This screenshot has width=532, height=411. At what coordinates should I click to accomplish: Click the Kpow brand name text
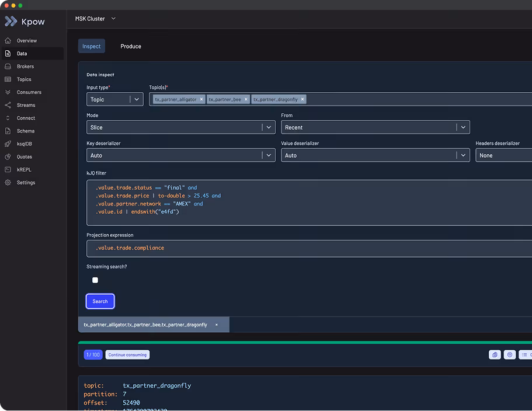click(x=33, y=22)
